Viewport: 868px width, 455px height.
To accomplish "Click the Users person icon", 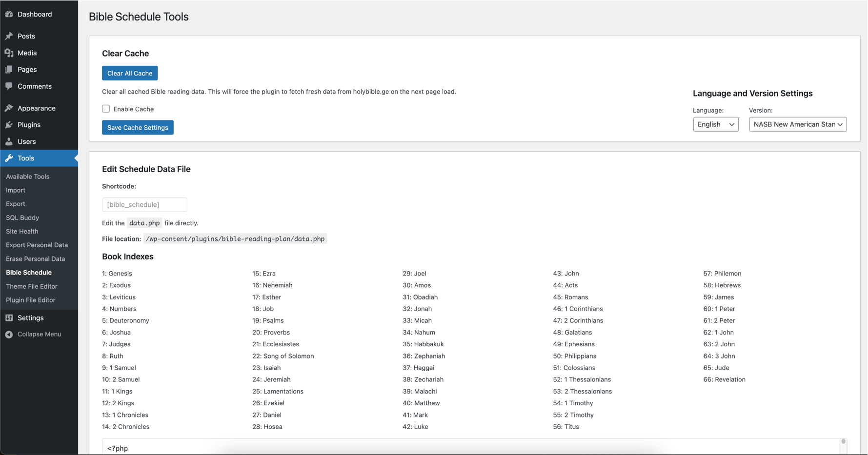I will [x=9, y=141].
